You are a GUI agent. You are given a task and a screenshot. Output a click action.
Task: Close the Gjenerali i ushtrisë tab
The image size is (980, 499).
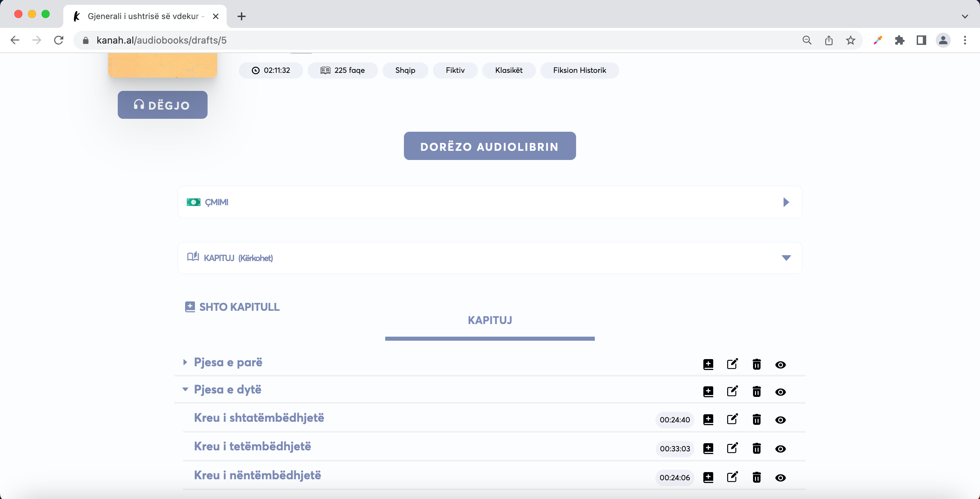point(215,16)
